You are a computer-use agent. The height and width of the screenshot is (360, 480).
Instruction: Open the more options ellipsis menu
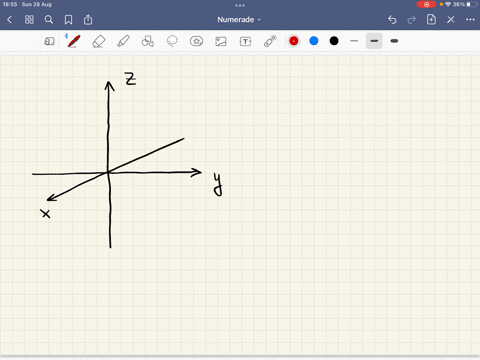coord(470,20)
